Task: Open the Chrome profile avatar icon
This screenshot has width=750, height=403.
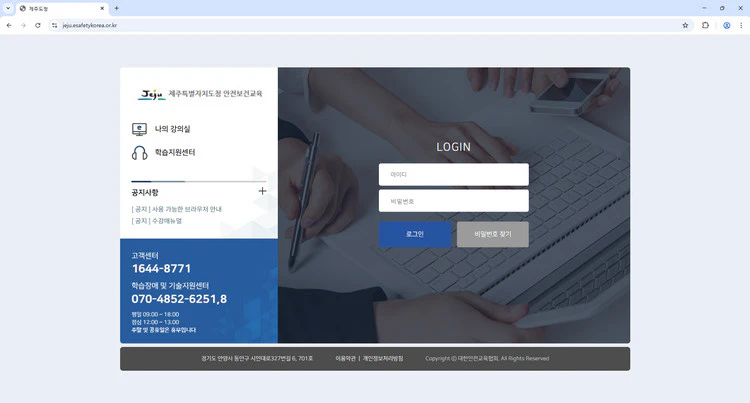Action: [727, 25]
